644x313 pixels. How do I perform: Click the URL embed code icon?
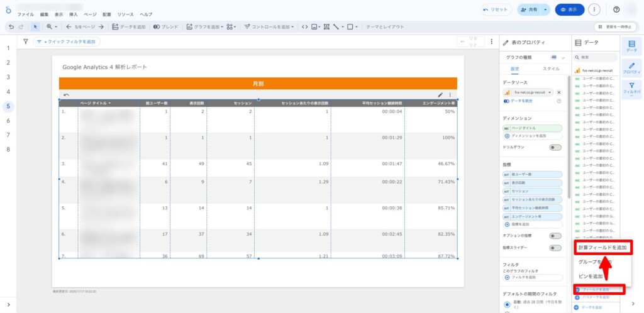[304, 27]
